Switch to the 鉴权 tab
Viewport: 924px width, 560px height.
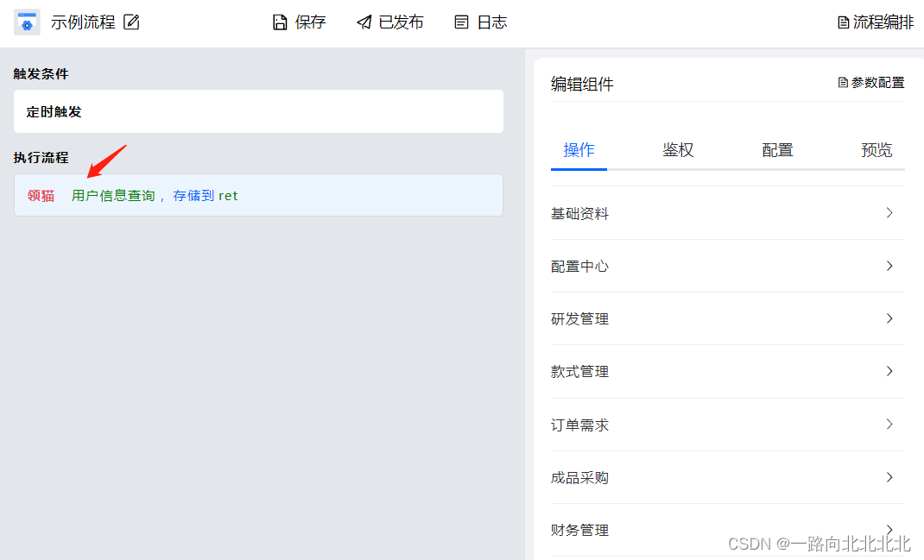point(678,150)
